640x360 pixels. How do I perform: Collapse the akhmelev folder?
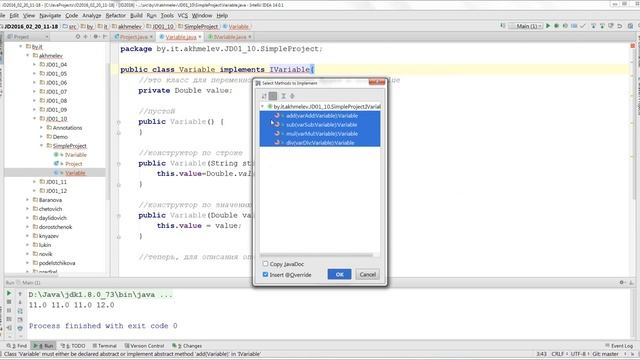point(28,55)
